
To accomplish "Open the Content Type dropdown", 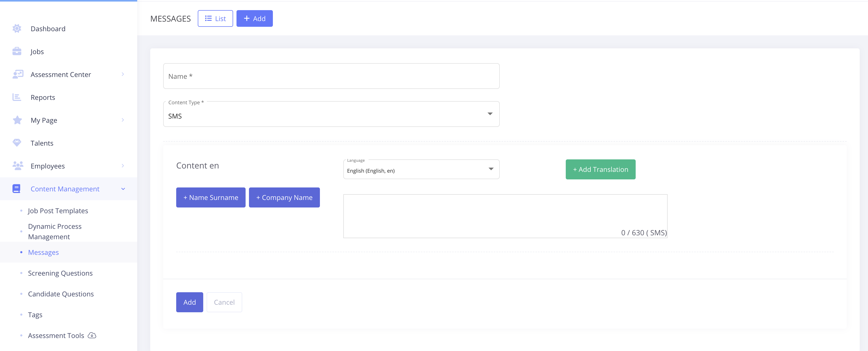I will (331, 114).
